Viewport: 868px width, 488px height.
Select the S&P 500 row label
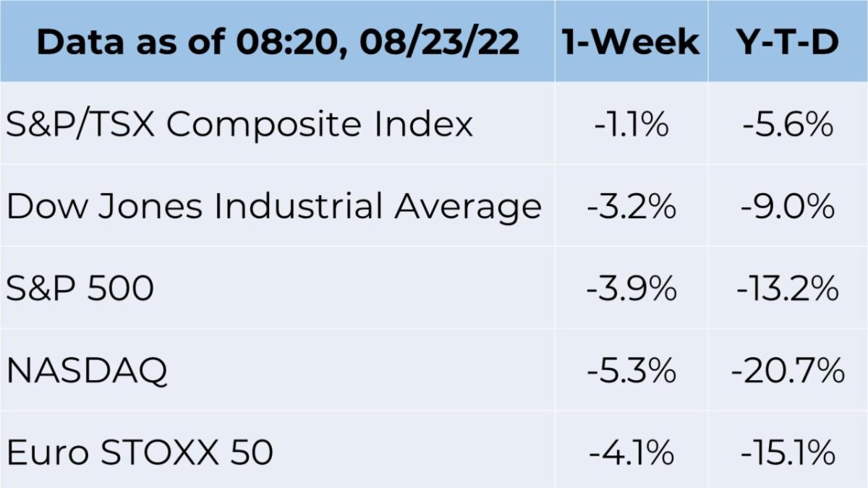point(80,289)
